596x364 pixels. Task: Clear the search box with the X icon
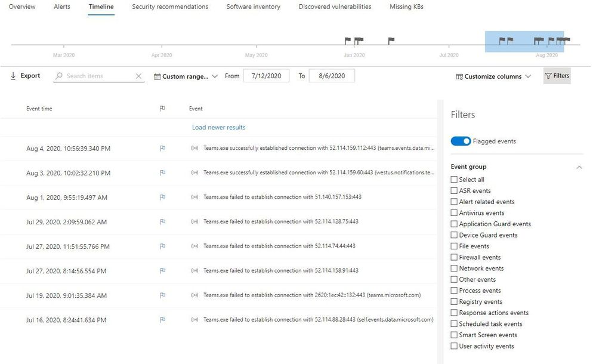point(139,76)
